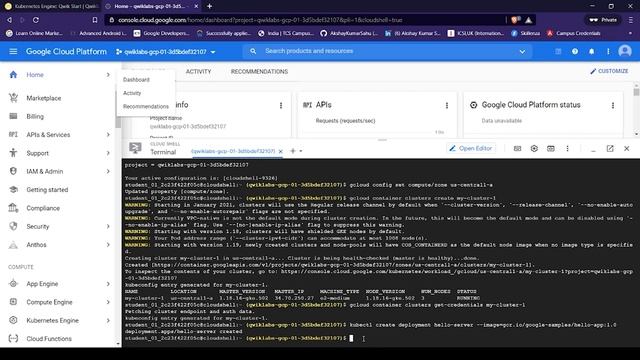Expand APIs & Services submenu chevron
Screen dimensions: 640x360
108,135
